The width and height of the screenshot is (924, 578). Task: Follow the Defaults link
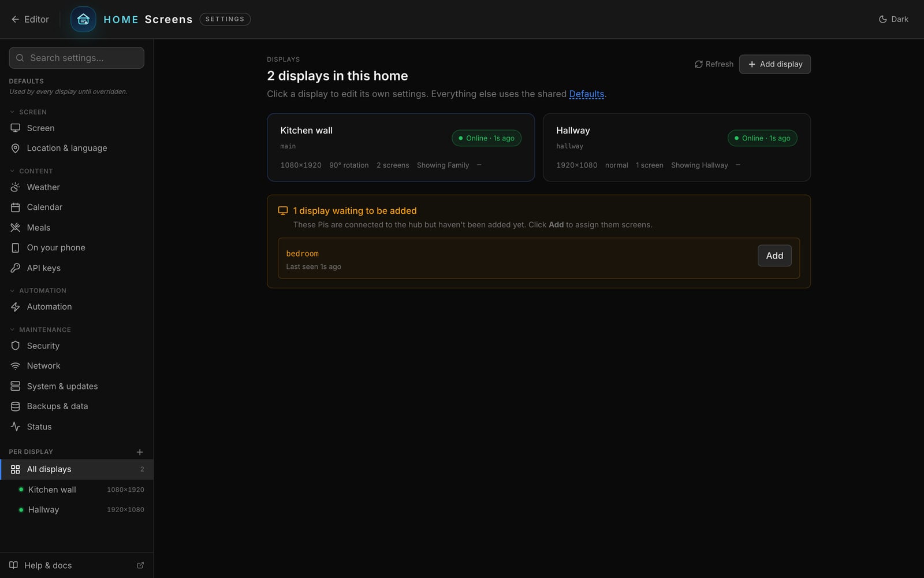coord(587,94)
